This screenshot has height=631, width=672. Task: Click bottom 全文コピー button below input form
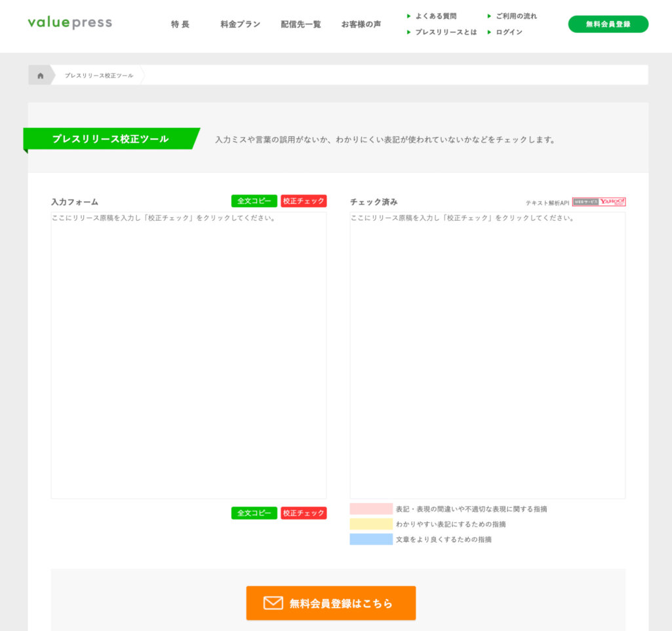click(254, 513)
